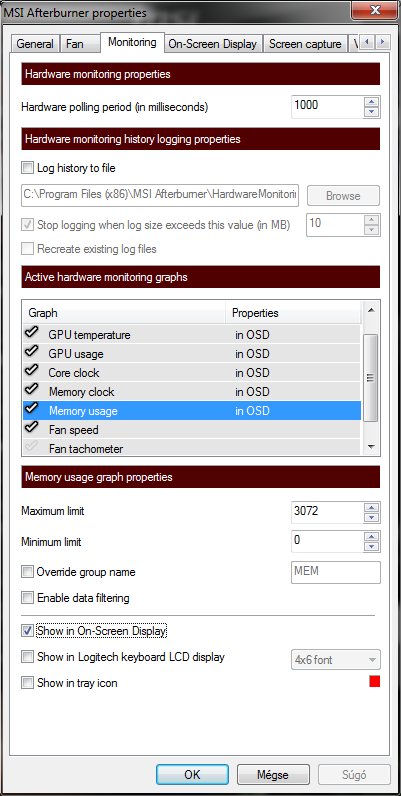
Task: Close the MSI Afterburner properties window
Action: pyautogui.click(x=376, y=9)
